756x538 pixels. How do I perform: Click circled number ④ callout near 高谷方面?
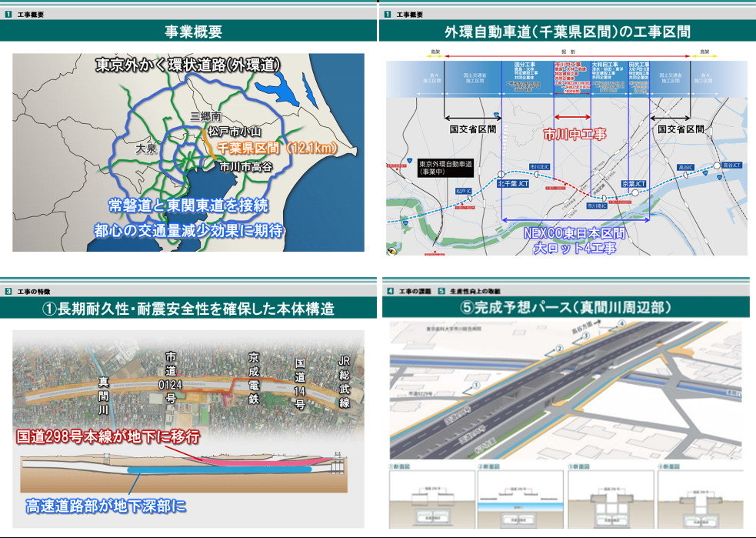620,326
